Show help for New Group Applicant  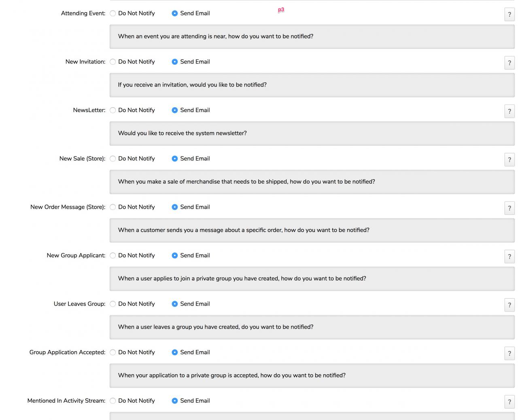pyautogui.click(x=509, y=257)
